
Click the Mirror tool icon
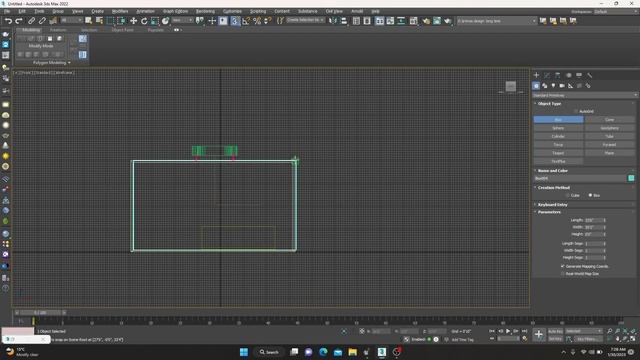pyautogui.click(x=333, y=21)
